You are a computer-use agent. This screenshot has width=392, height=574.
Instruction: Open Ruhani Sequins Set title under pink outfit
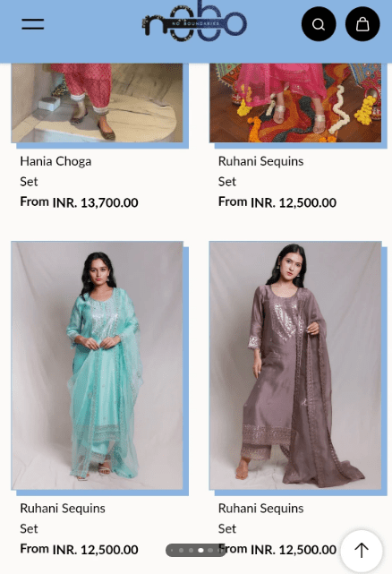pyautogui.click(x=260, y=171)
